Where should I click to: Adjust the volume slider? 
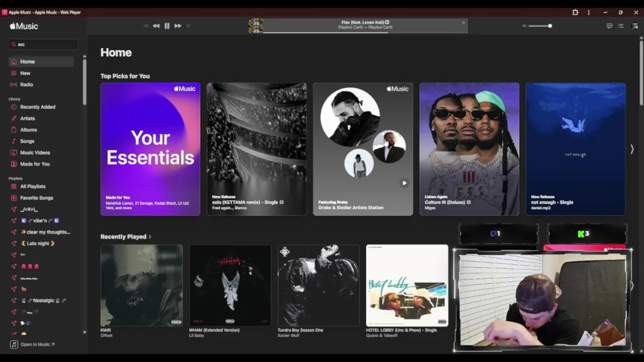[x=540, y=26]
